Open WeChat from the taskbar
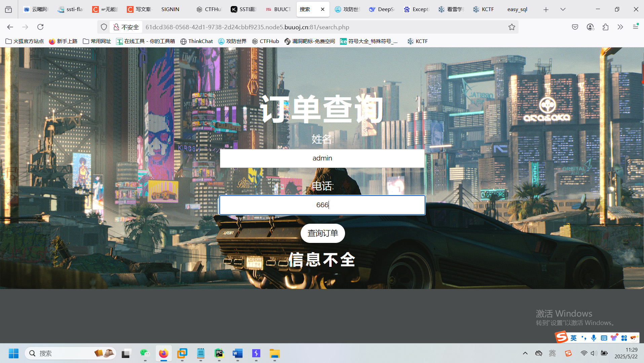 tap(145, 353)
